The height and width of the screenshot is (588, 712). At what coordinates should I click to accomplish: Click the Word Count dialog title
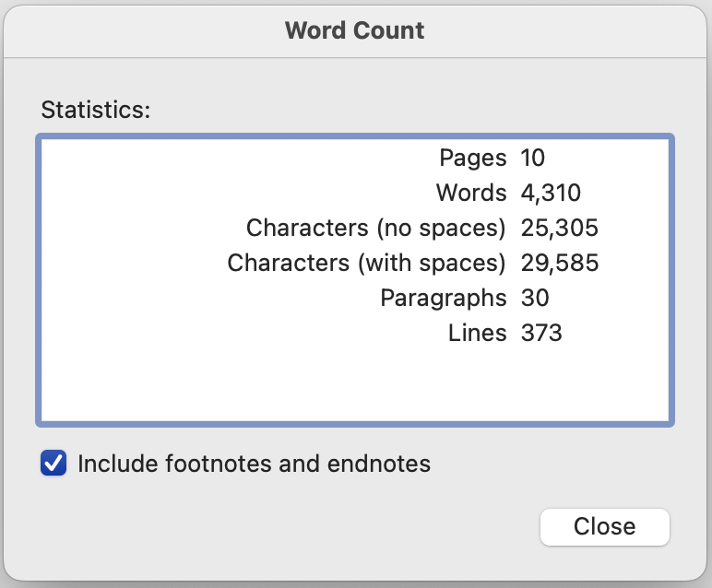355,30
